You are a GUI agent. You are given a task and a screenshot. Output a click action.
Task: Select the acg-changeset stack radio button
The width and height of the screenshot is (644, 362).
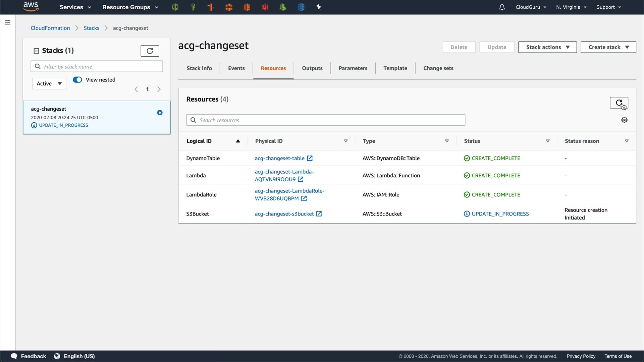160,113
